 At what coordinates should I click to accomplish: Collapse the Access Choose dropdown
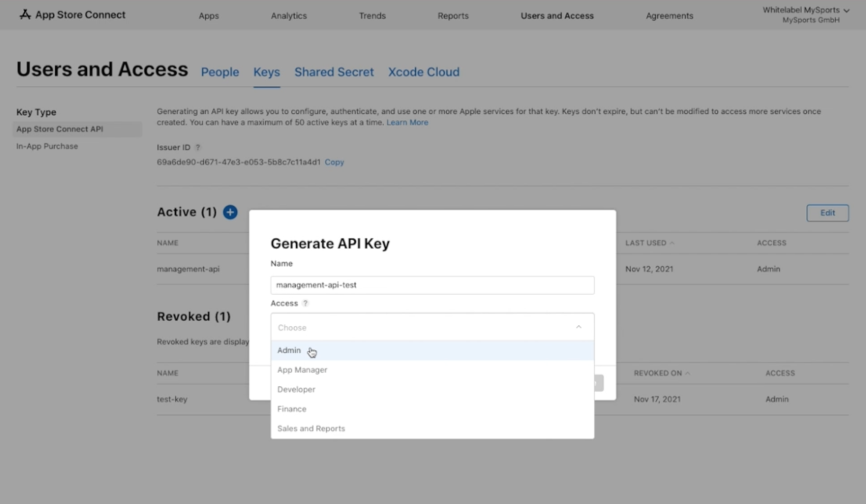tap(578, 327)
